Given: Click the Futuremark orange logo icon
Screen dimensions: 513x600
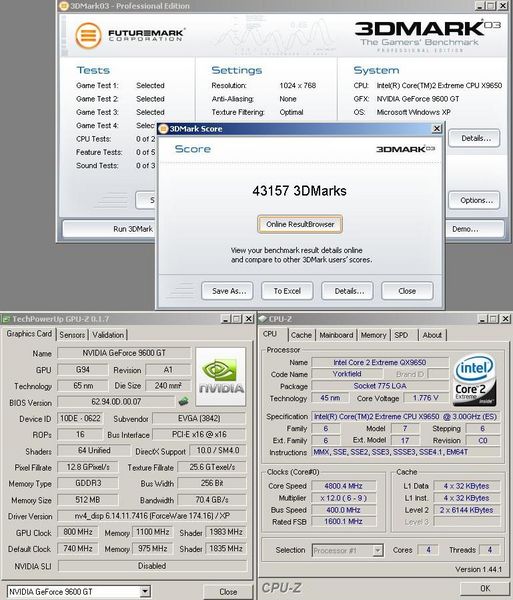Looking at the screenshot, I should point(88,36).
